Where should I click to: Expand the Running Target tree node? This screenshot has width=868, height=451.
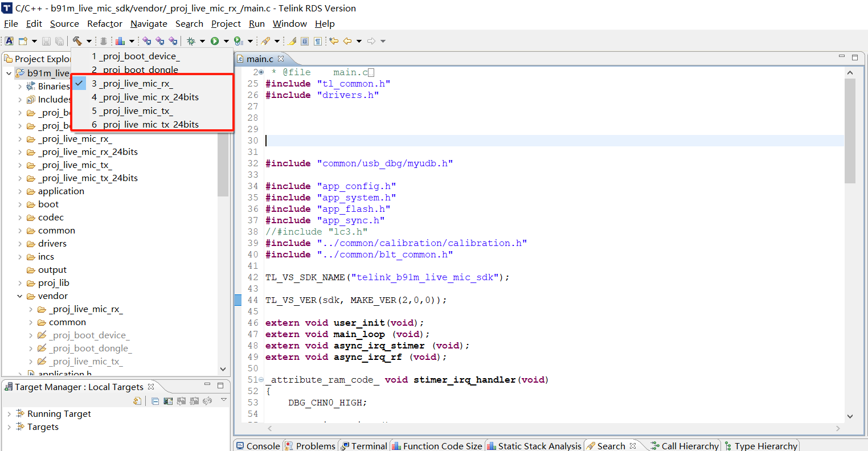(9, 414)
